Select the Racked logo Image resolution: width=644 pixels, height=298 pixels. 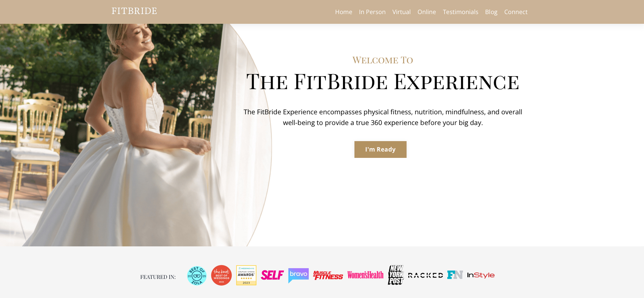pos(425,275)
